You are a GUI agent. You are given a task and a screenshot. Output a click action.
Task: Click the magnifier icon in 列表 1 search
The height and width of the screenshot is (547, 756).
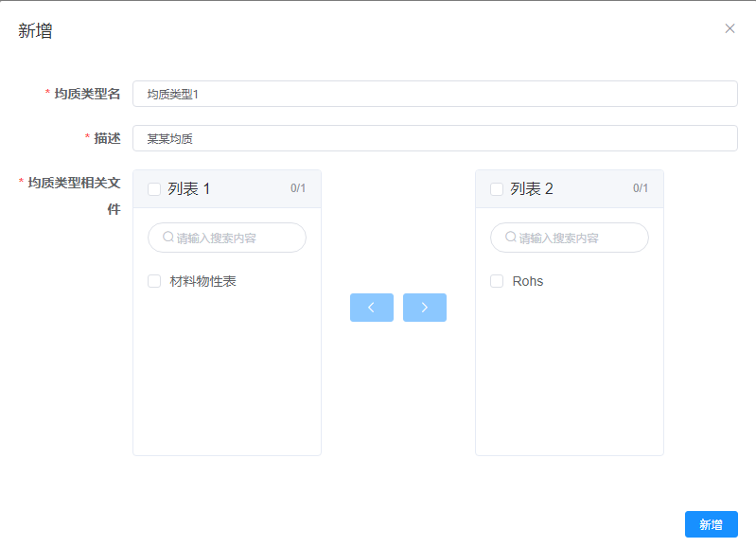point(168,238)
